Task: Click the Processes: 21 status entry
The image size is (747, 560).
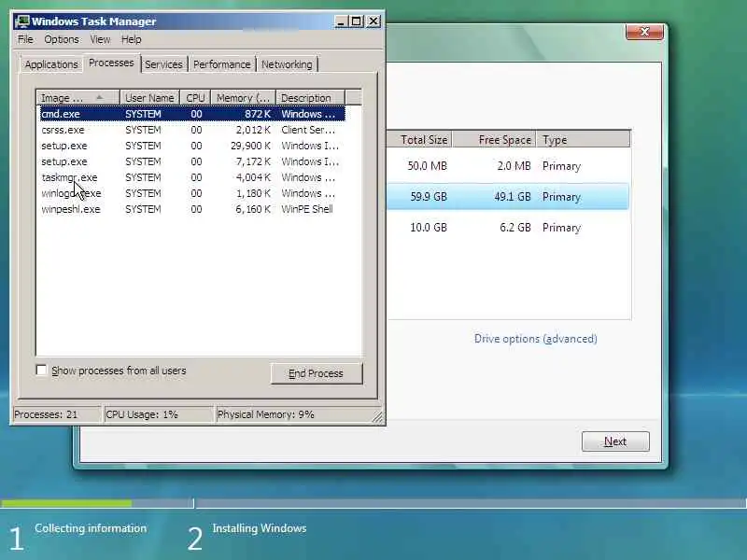Action: 56,414
